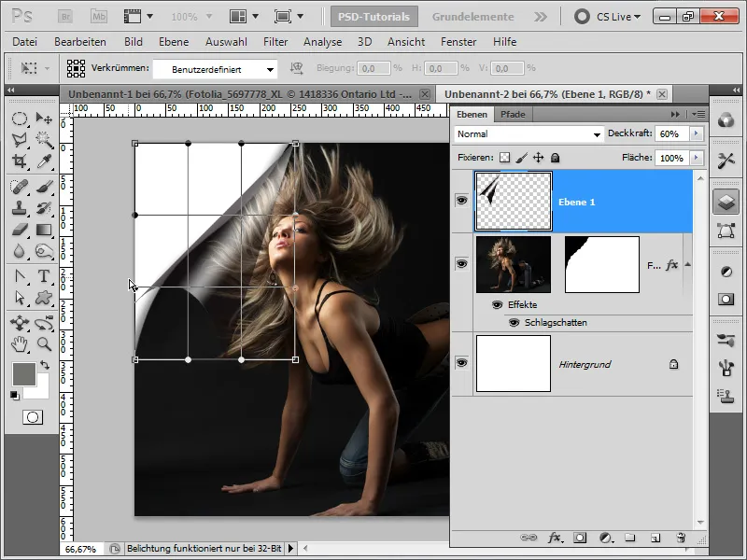Open the Layers panel options menu
Image resolution: width=747 pixels, height=560 pixels.
click(x=698, y=114)
